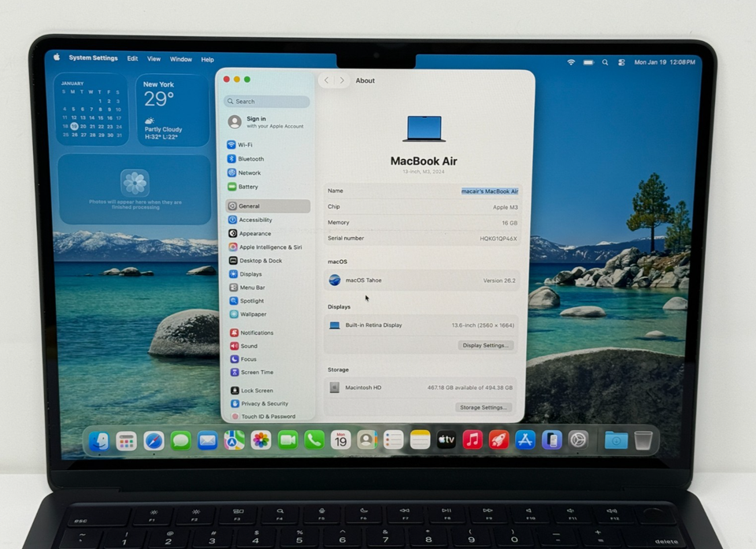Open the Window menu
This screenshot has width=756, height=549.
[x=181, y=58]
